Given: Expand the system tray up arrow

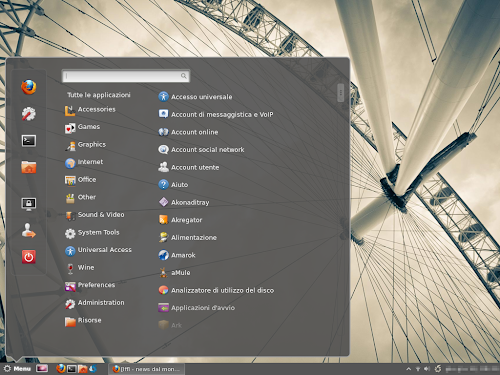Looking at the screenshot, I should (x=409, y=369).
